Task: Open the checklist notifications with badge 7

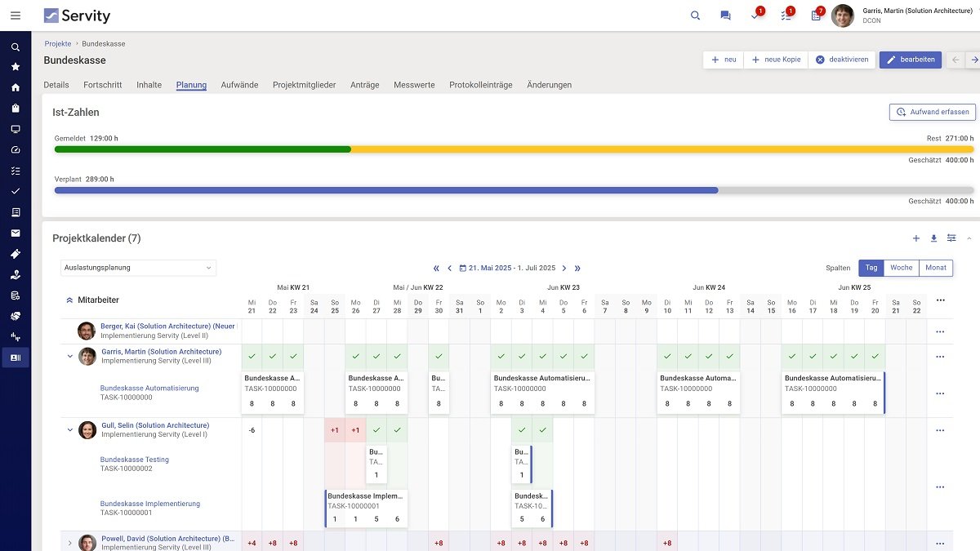Action: click(x=816, y=16)
